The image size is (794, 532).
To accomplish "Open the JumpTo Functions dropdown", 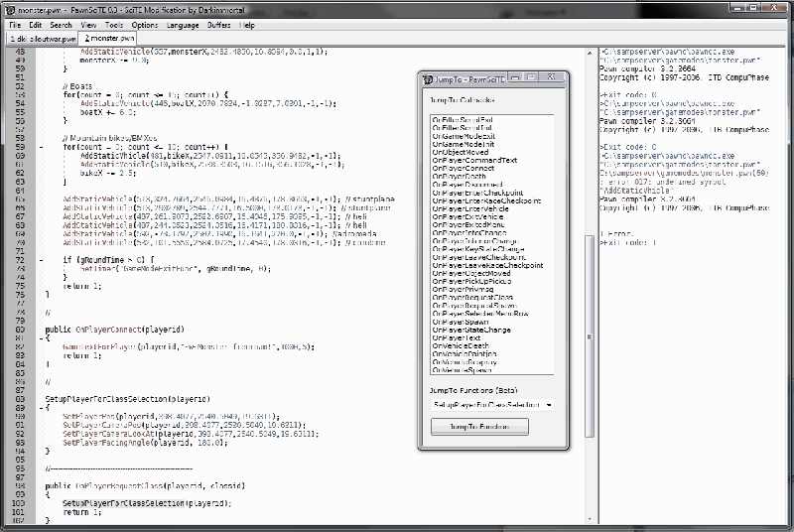I will click(x=549, y=405).
